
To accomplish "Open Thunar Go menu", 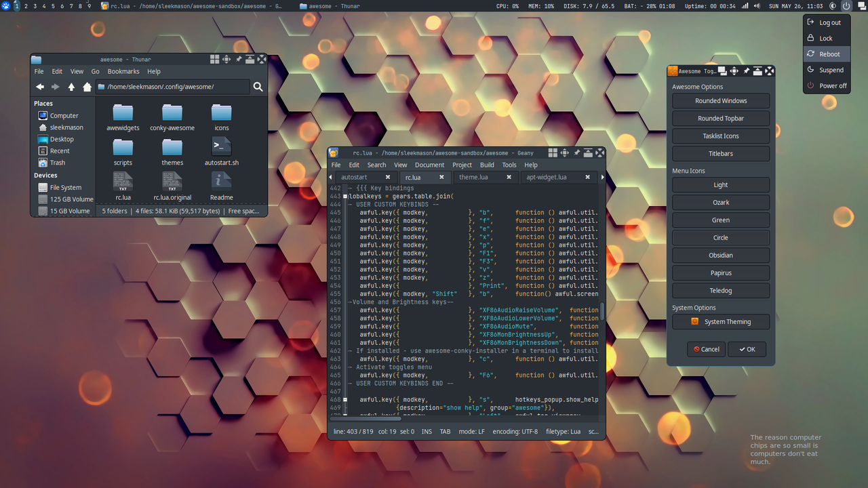I will click(x=95, y=71).
